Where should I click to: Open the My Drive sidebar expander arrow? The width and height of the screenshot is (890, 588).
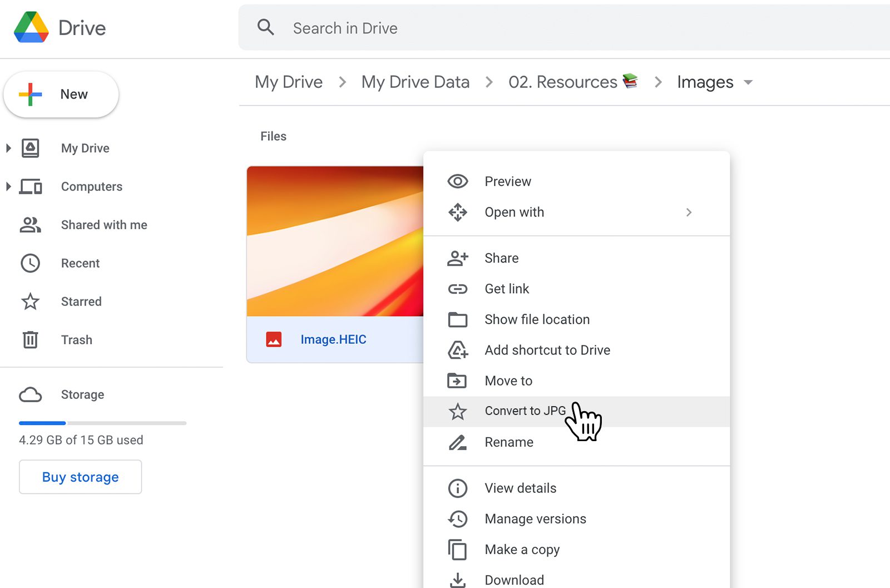point(8,148)
